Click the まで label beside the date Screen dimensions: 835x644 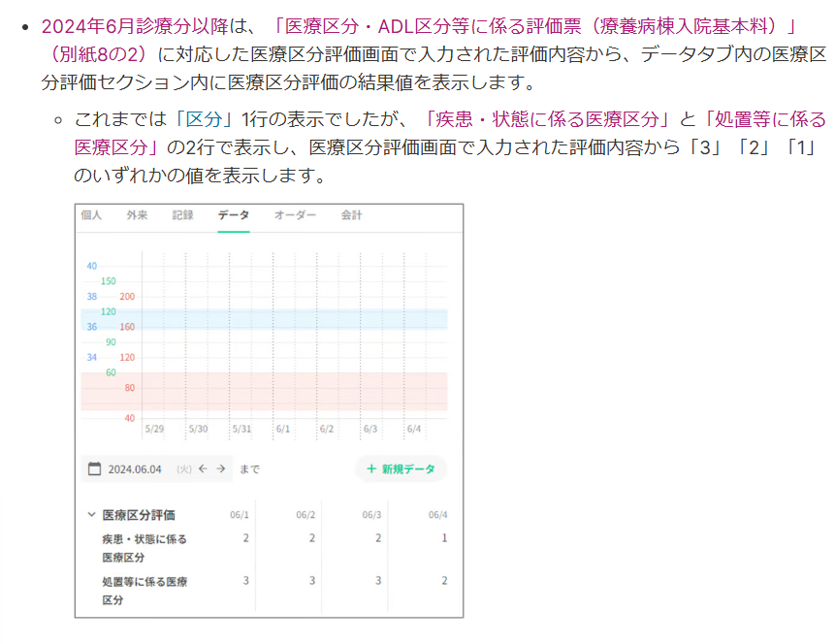[x=249, y=469]
